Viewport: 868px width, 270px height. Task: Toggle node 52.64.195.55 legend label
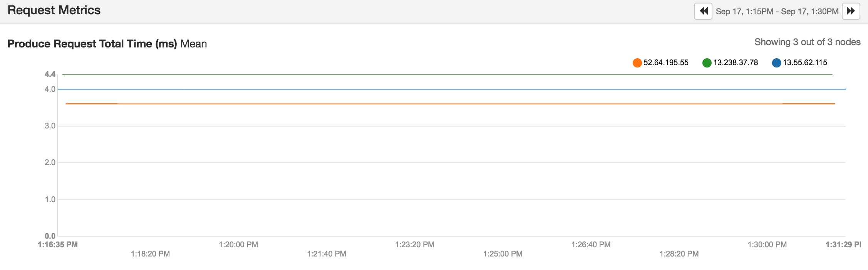[x=666, y=62]
